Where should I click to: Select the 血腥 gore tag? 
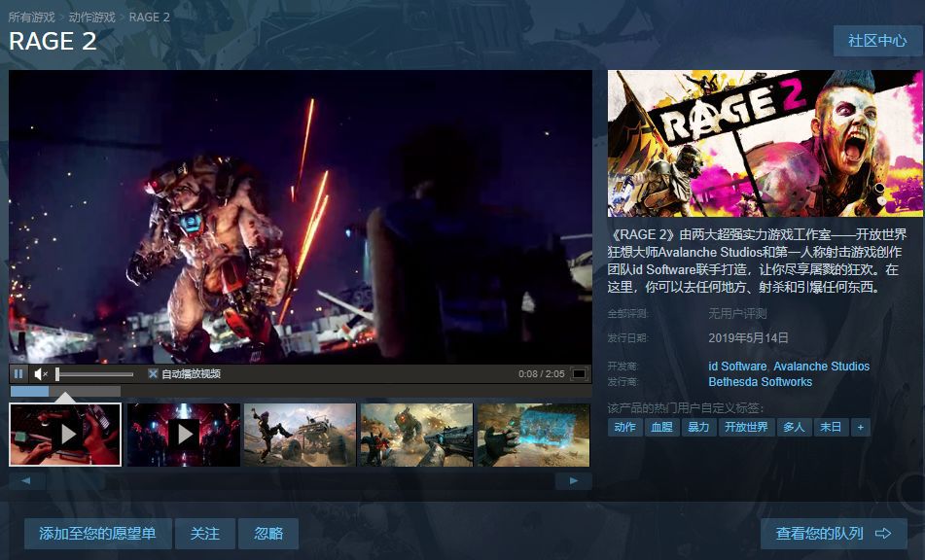click(661, 427)
